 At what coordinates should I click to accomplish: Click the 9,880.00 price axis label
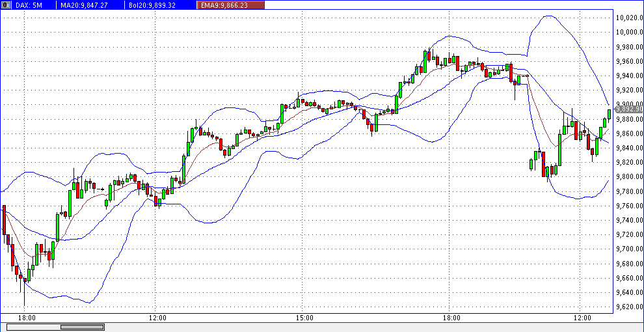[630, 119]
